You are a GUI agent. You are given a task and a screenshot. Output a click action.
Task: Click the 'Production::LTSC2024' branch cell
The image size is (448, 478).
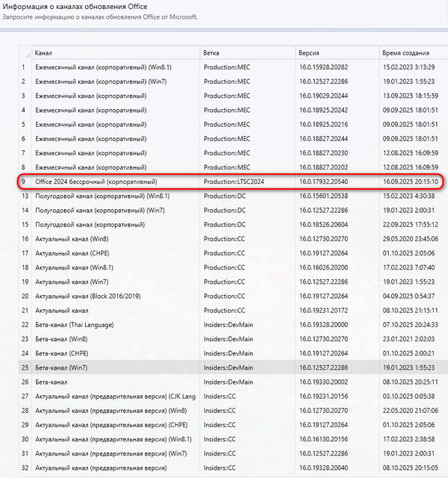tap(247, 181)
